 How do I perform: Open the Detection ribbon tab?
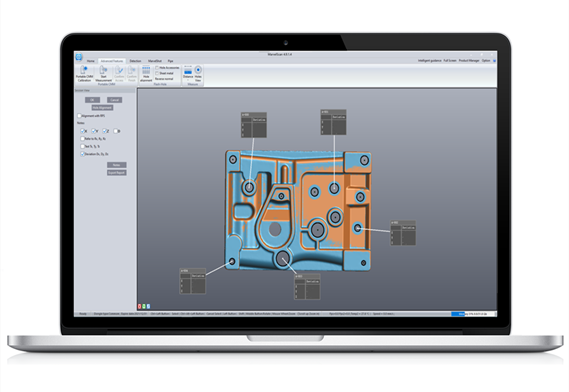[x=135, y=61]
